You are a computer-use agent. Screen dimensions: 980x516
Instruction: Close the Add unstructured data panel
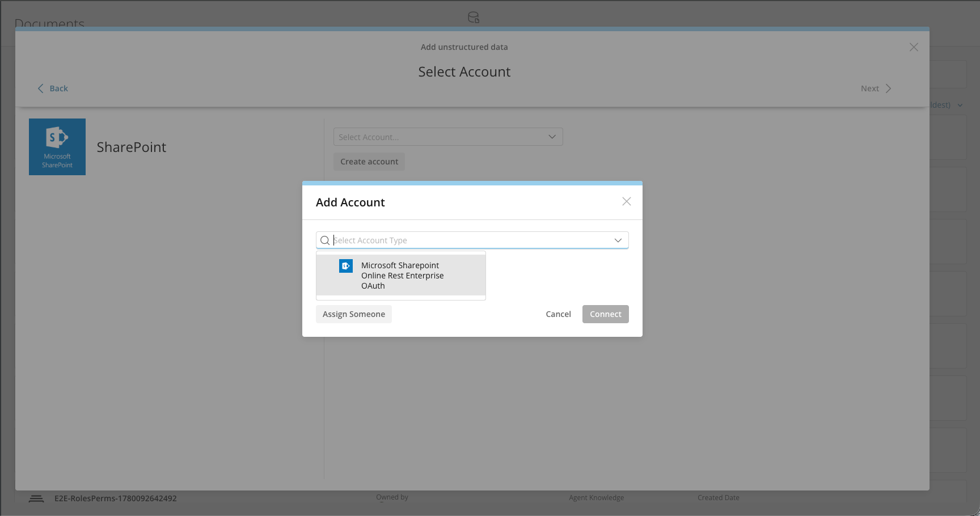(914, 47)
